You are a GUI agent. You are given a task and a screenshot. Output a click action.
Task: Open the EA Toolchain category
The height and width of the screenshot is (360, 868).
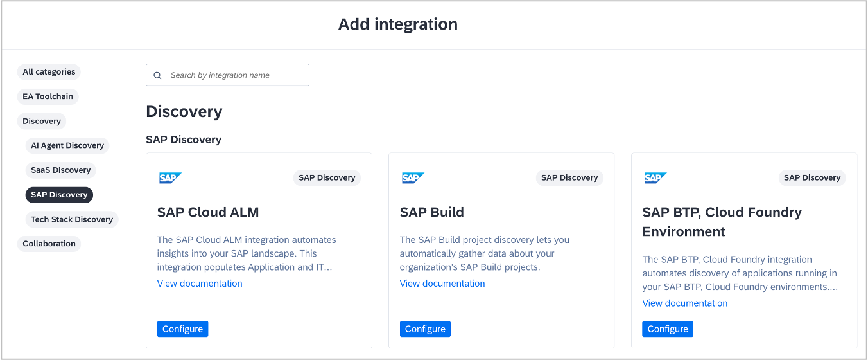[x=48, y=96]
